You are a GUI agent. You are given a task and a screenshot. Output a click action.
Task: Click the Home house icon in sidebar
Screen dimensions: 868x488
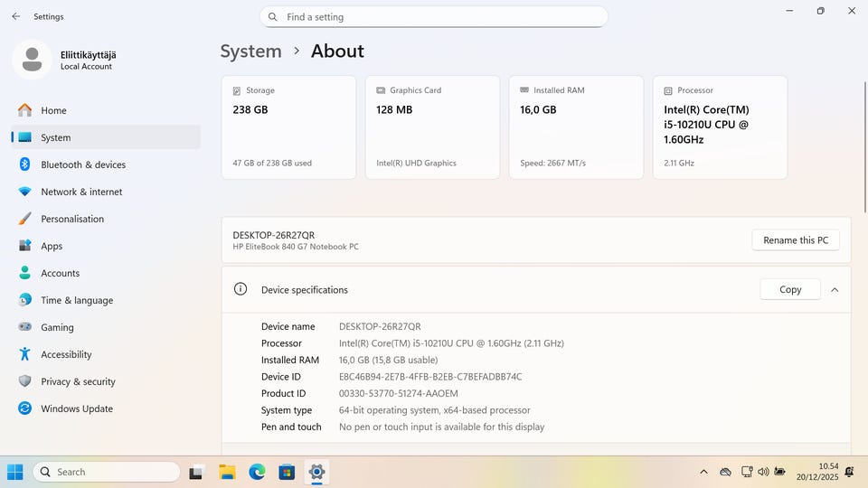(x=25, y=110)
